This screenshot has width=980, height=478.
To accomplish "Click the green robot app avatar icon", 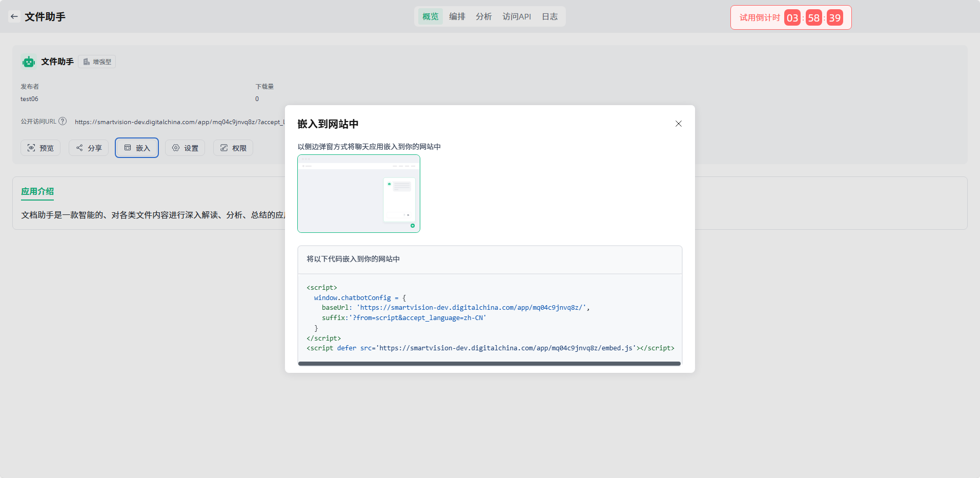I will (29, 62).
